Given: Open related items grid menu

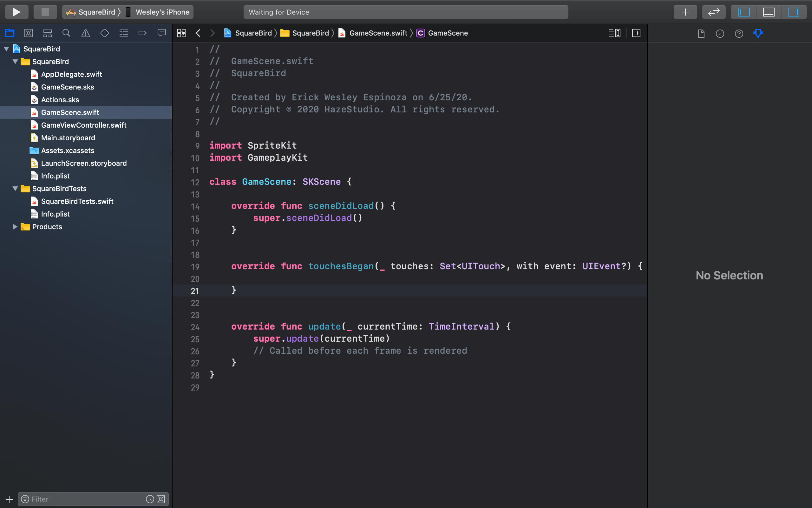Looking at the screenshot, I should [x=181, y=33].
